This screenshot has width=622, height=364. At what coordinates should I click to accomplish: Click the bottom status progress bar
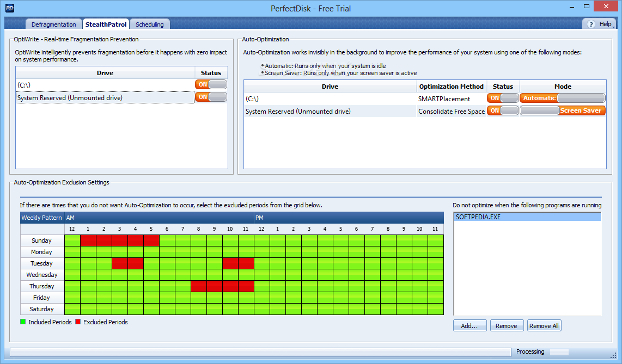point(261,352)
